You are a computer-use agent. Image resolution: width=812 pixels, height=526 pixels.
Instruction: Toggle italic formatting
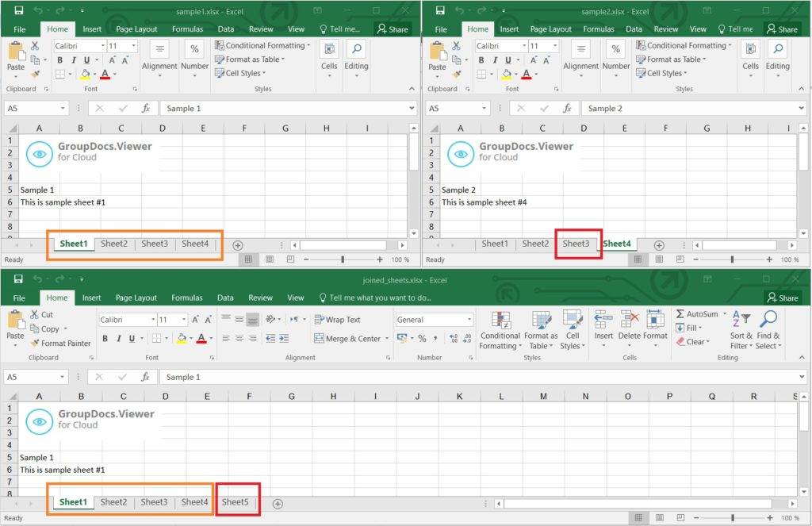(118, 338)
